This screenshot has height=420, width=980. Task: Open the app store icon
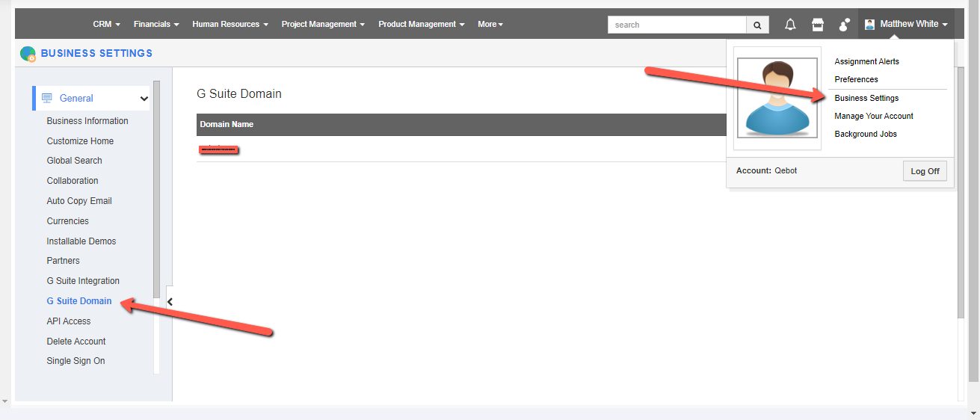click(x=818, y=25)
